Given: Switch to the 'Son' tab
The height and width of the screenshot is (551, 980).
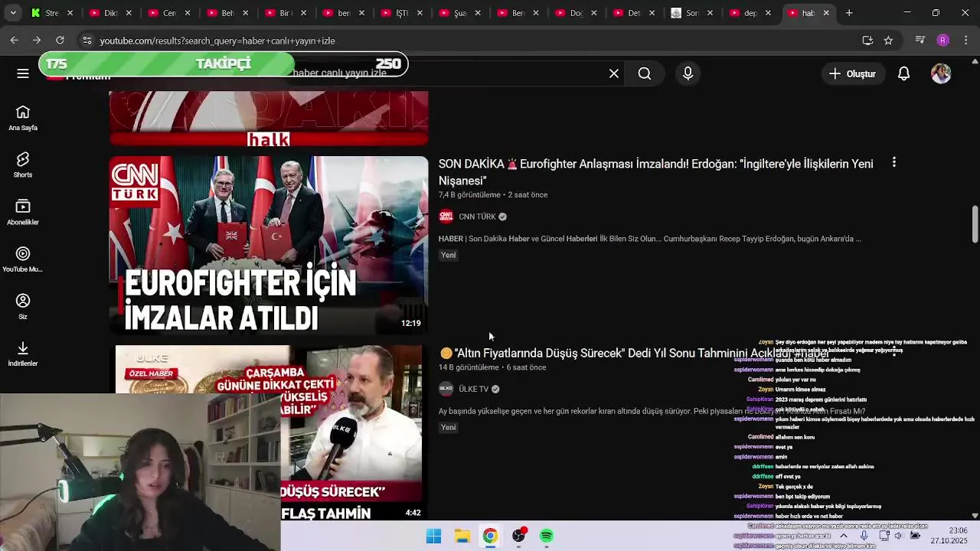Looking at the screenshot, I should pyautogui.click(x=692, y=13).
